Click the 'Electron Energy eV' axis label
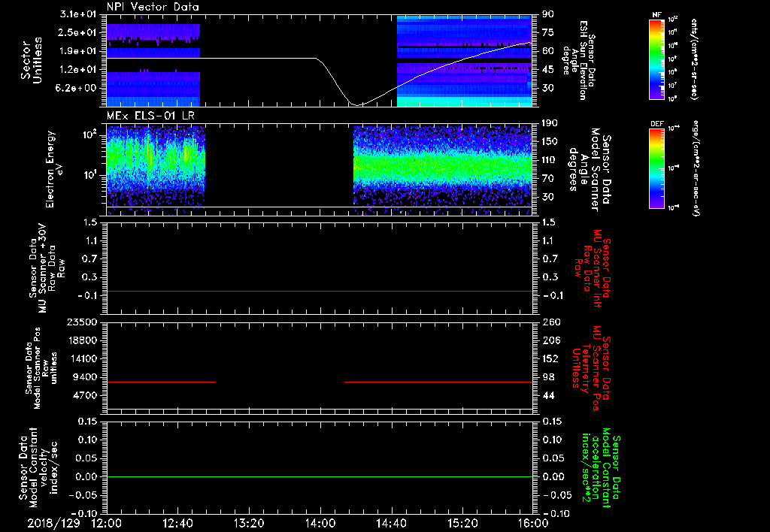 tap(55, 169)
